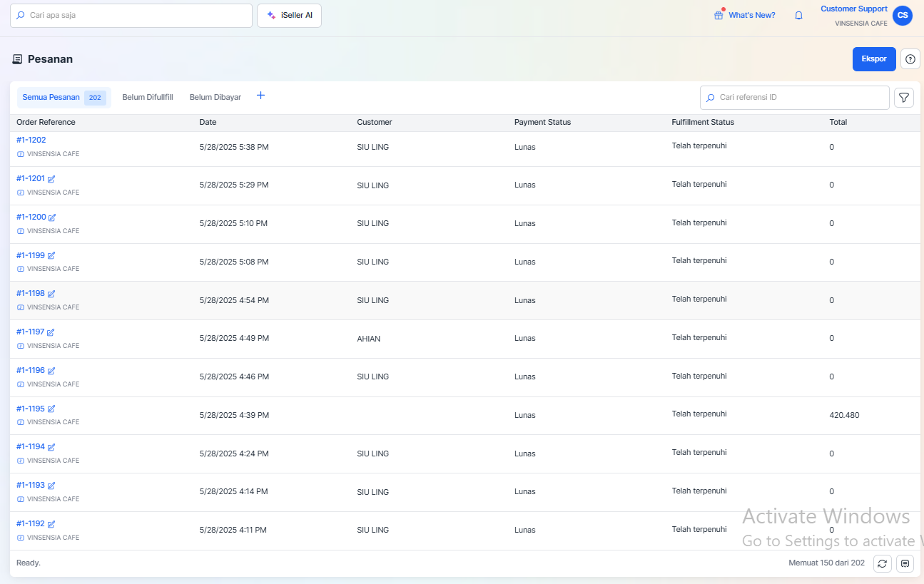Viewport: 924px width, 584px height.
Task: Open order #1-1202 link
Action: coord(31,140)
